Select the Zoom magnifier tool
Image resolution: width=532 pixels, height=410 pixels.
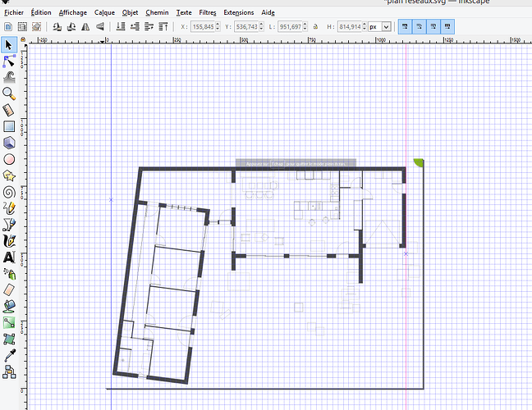(x=9, y=93)
